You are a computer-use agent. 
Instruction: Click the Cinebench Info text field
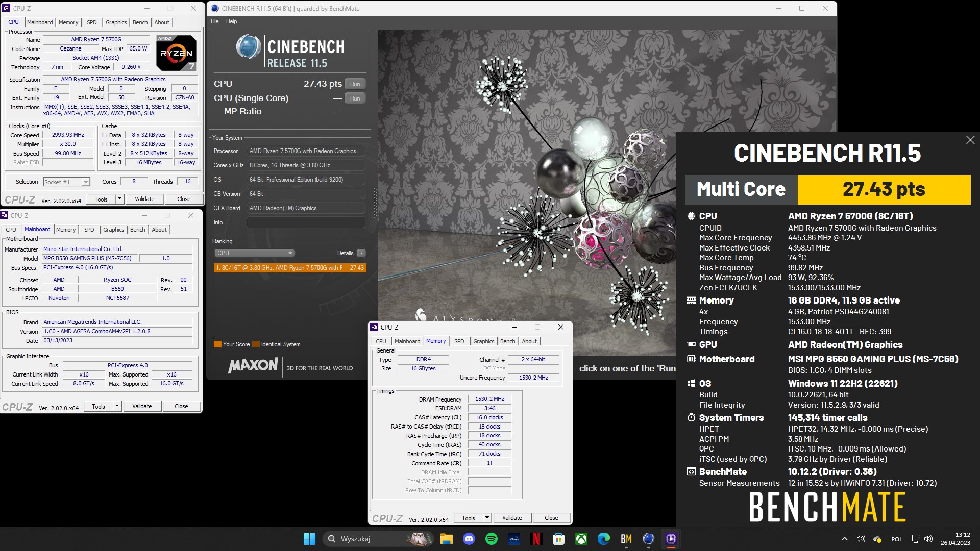306,222
